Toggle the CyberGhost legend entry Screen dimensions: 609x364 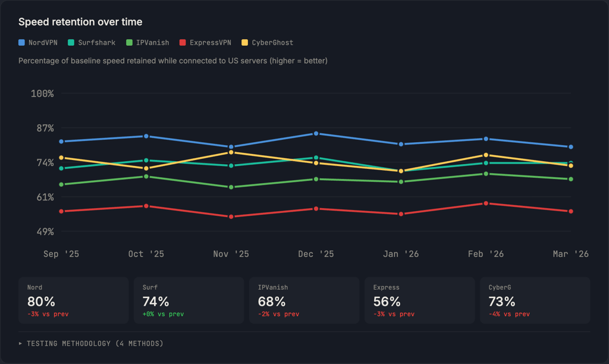(267, 43)
